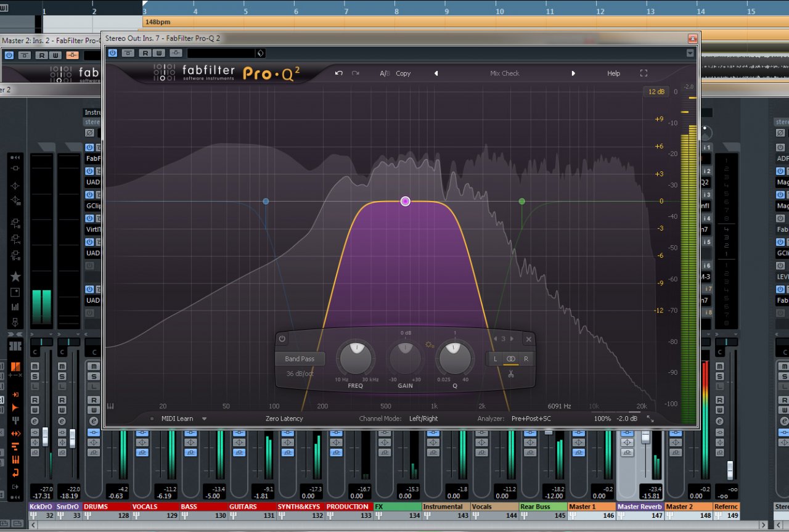This screenshot has height=532, width=789.
Task: Change Channel Mode Left/Right
Action: [423, 419]
